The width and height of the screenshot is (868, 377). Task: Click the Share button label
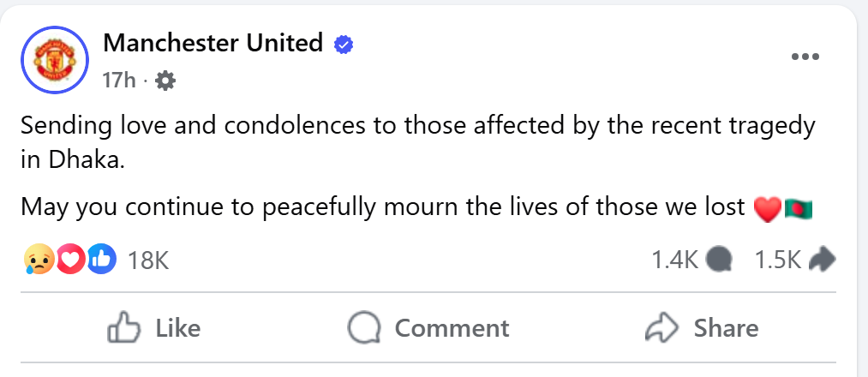pyautogui.click(x=727, y=327)
